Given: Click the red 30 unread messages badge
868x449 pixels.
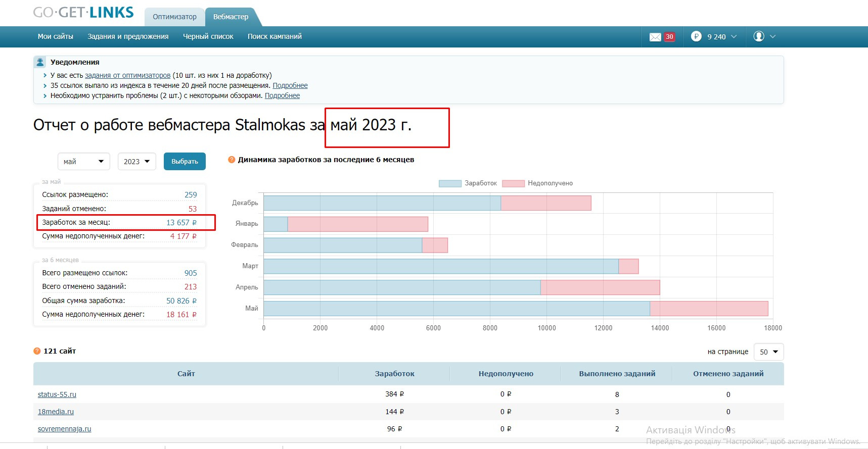Looking at the screenshot, I should click(669, 37).
